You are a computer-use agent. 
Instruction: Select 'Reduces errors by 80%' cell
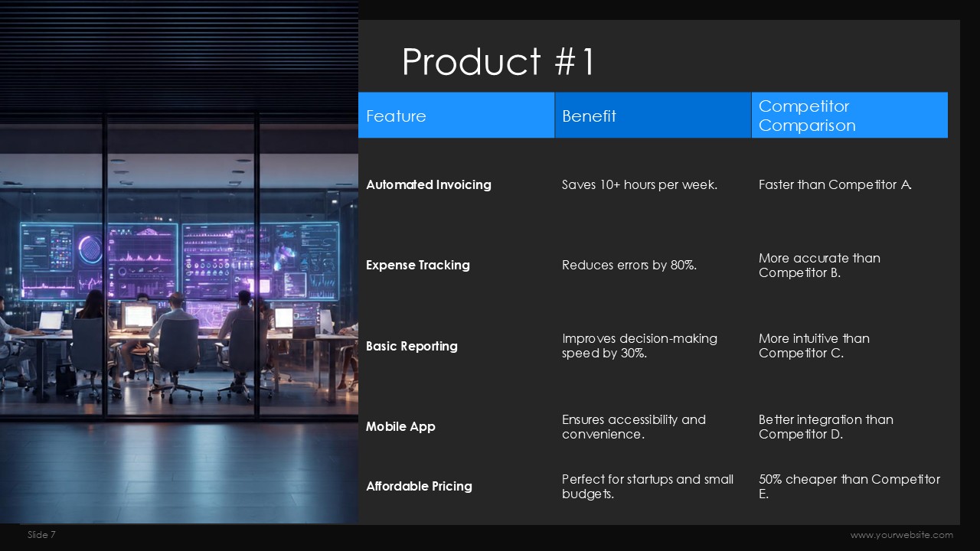629,266
